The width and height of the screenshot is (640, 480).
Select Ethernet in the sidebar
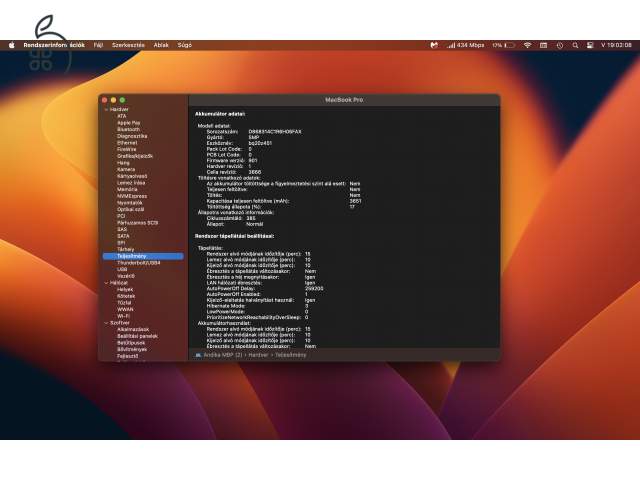coord(127,143)
